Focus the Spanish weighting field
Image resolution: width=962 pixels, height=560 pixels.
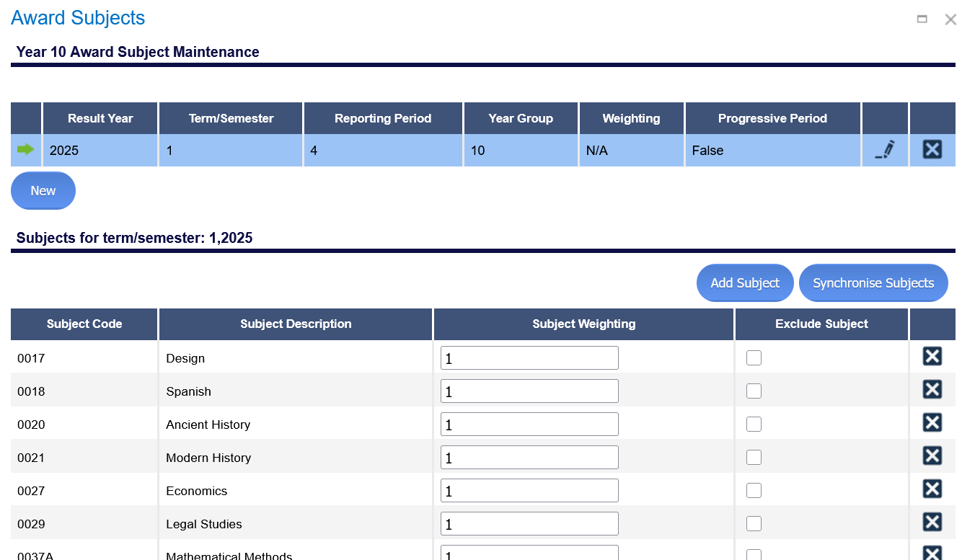(529, 391)
